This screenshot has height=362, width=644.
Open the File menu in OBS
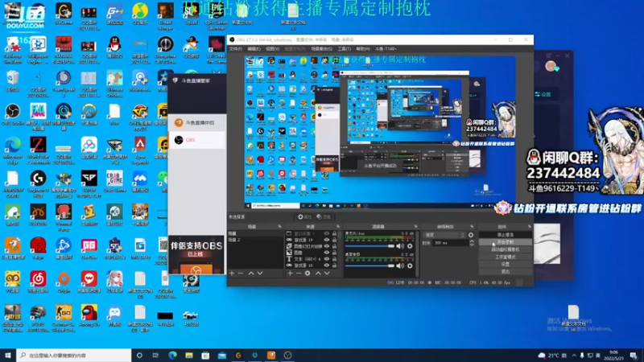point(236,49)
